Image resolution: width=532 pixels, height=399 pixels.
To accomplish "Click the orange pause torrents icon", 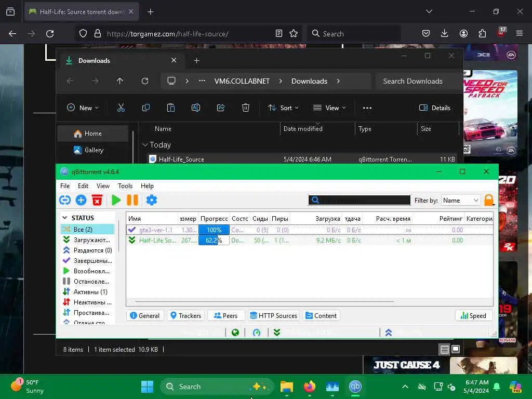I will (132, 200).
